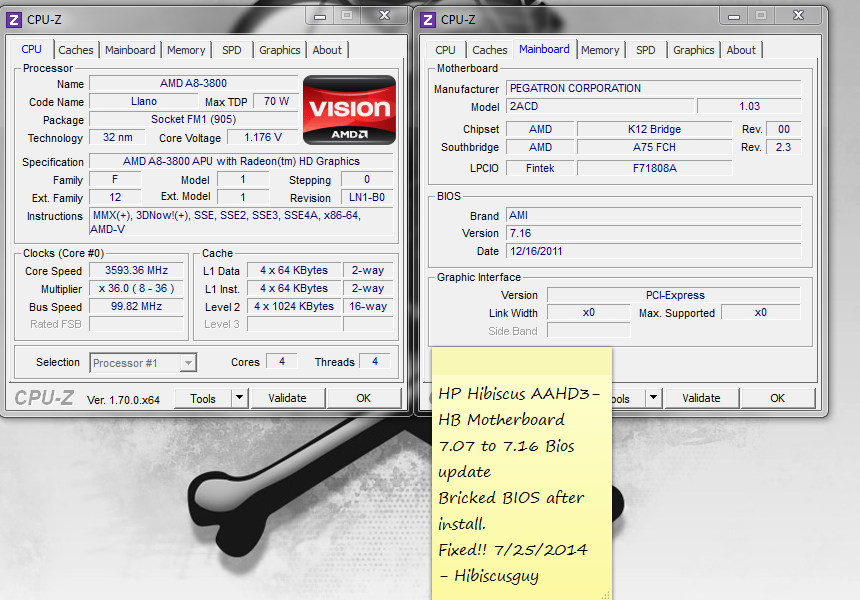This screenshot has height=600, width=860.
Task: Click the Revision value 'LN1-B0'
Action: coord(367,197)
